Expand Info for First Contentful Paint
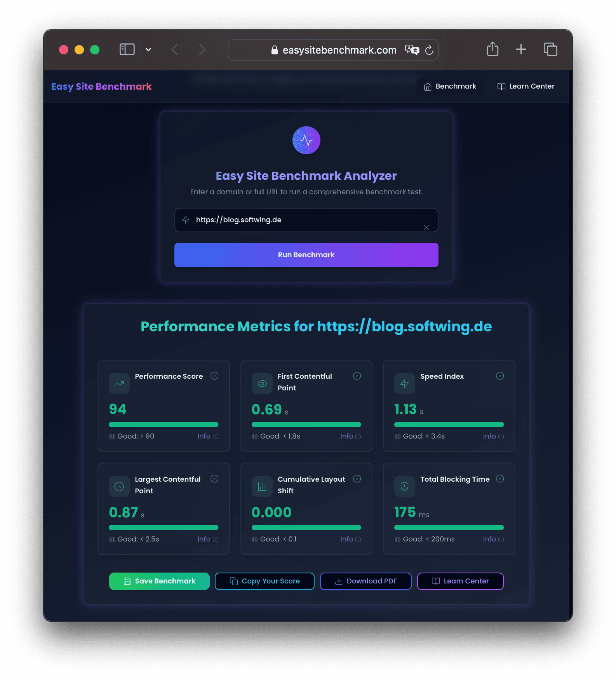Viewport: 616px width, 679px height. point(350,436)
